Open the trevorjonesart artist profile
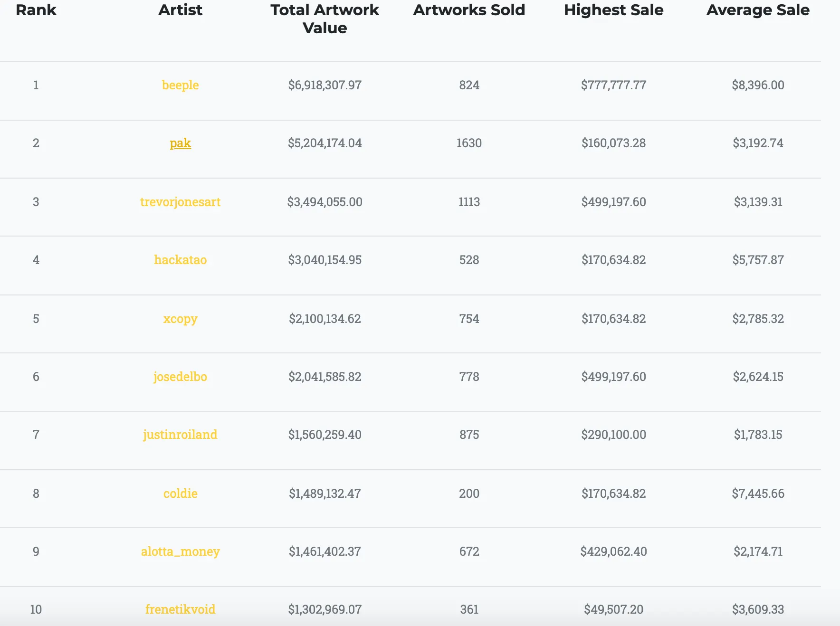Image resolution: width=840 pixels, height=626 pixels. pyautogui.click(x=181, y=201)
